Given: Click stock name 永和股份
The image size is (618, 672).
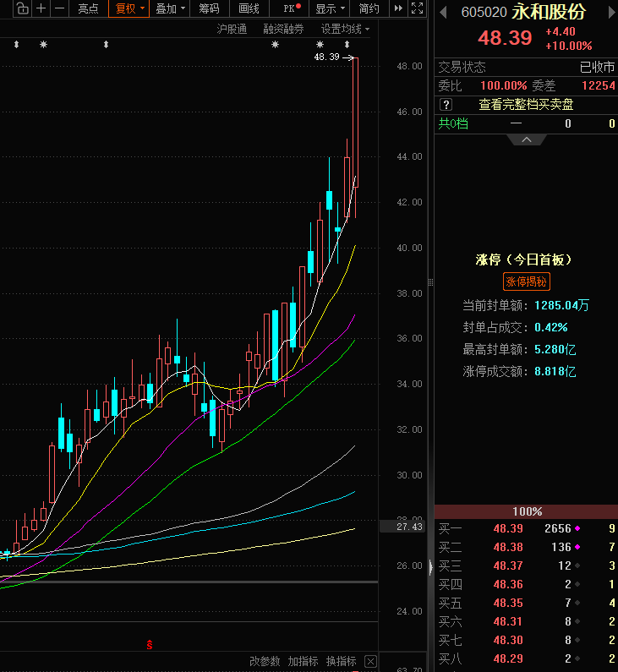Looking at the screenshot, I should 549,12.
